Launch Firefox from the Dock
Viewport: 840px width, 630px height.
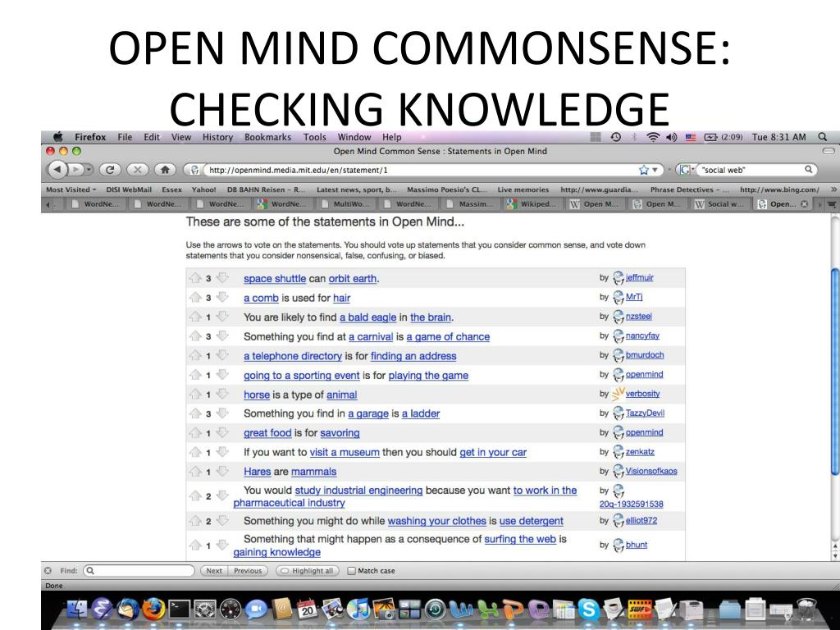pyautogui.click(x=153, y=609)
